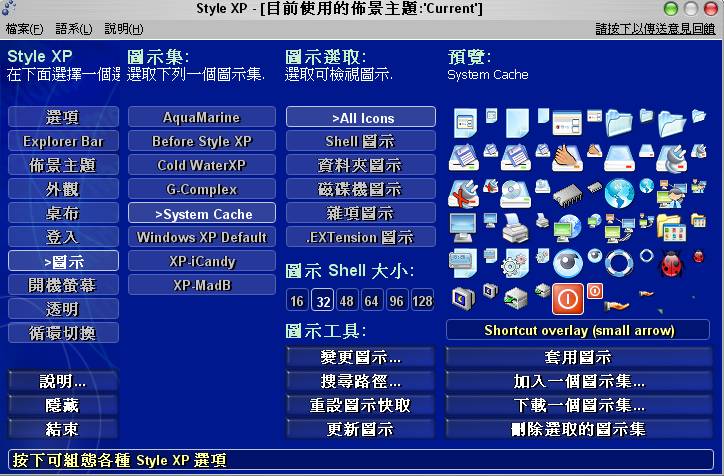Select the large folder with programs icon

(671, 228)
